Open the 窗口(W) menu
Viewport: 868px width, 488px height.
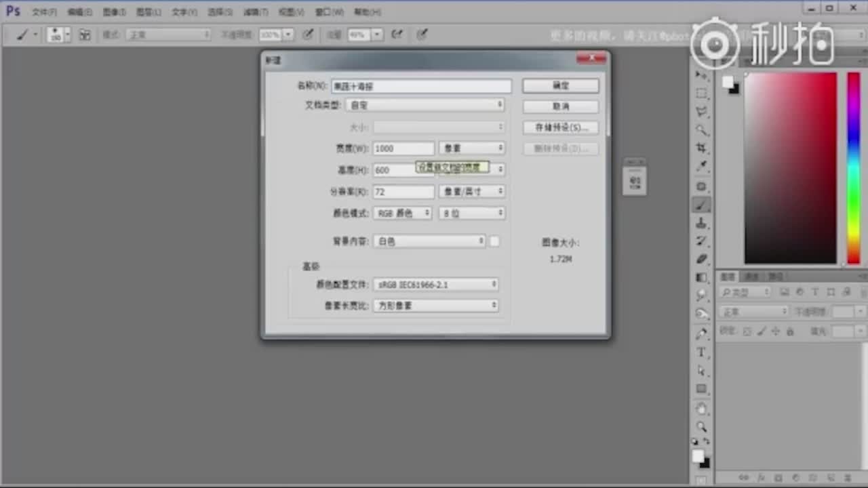[329, 12]
